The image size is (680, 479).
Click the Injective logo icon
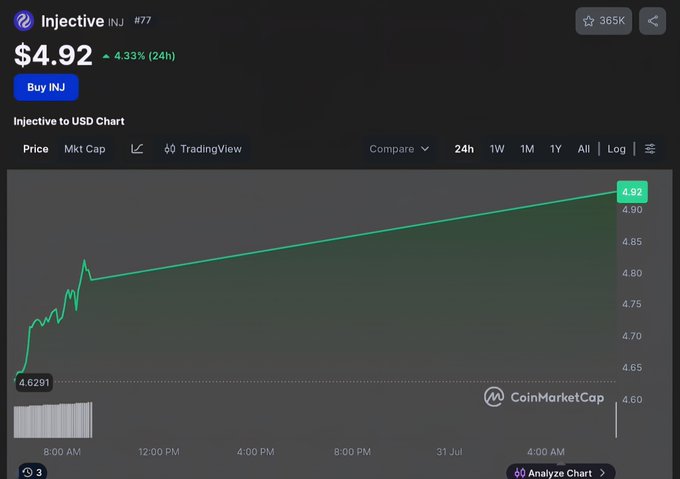(x=23, y=21)
